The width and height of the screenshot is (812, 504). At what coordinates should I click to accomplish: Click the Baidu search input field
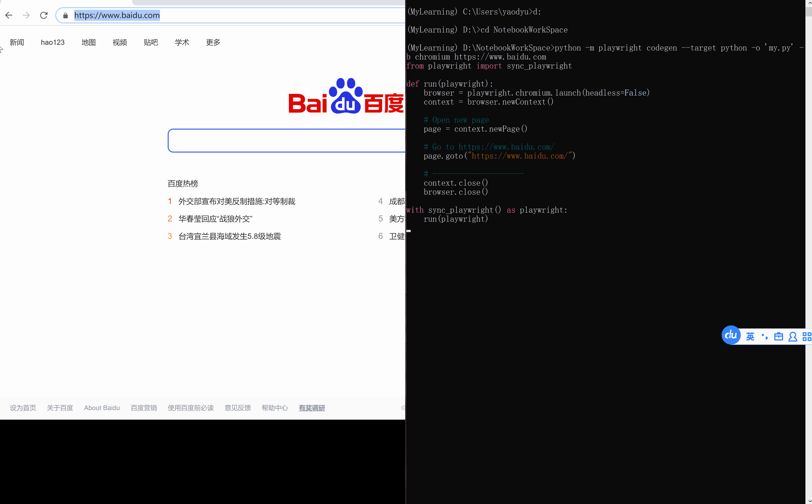(x=286, y=140)
